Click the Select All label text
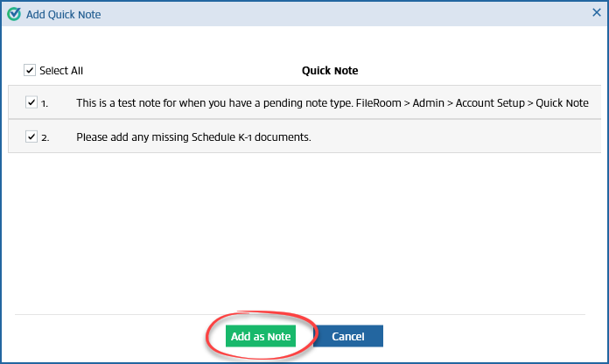This screenshot has height=364, width=609. [61, 71]
